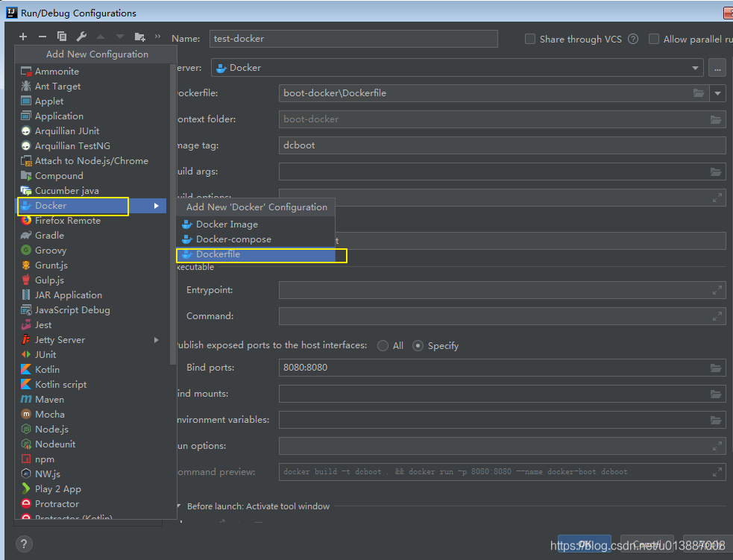Click the ellipsis button next to Server
This screenshot has height=560, width=733.
point(717,68)
